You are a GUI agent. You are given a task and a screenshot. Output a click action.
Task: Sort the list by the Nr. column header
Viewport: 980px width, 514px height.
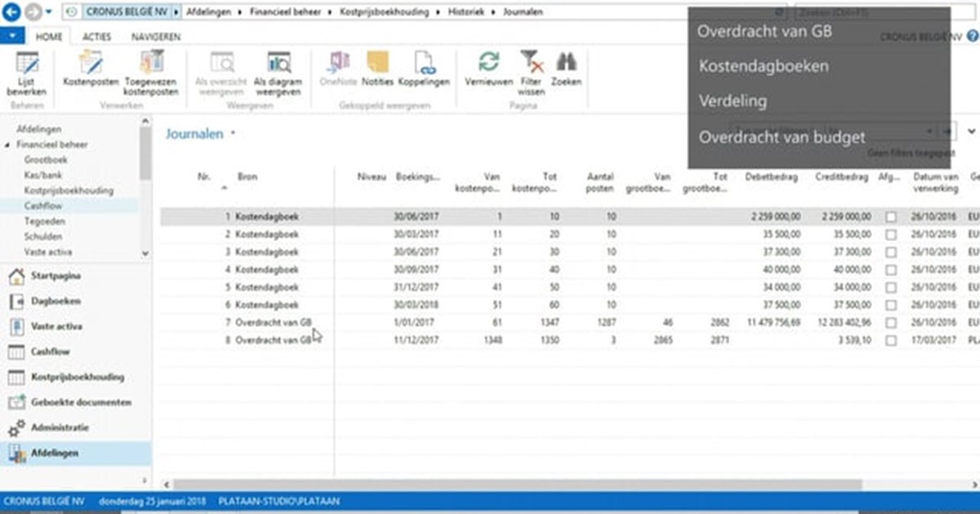tap(204, 176)
